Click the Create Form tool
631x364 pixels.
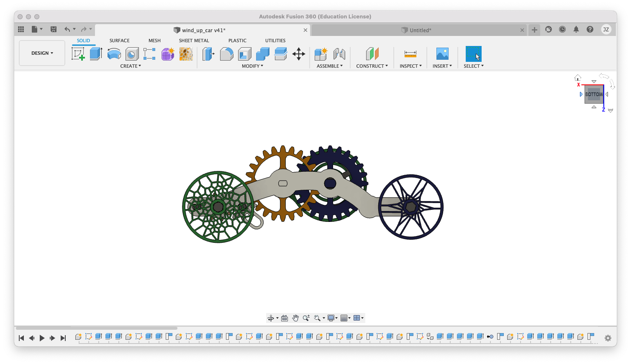point(168,54)
